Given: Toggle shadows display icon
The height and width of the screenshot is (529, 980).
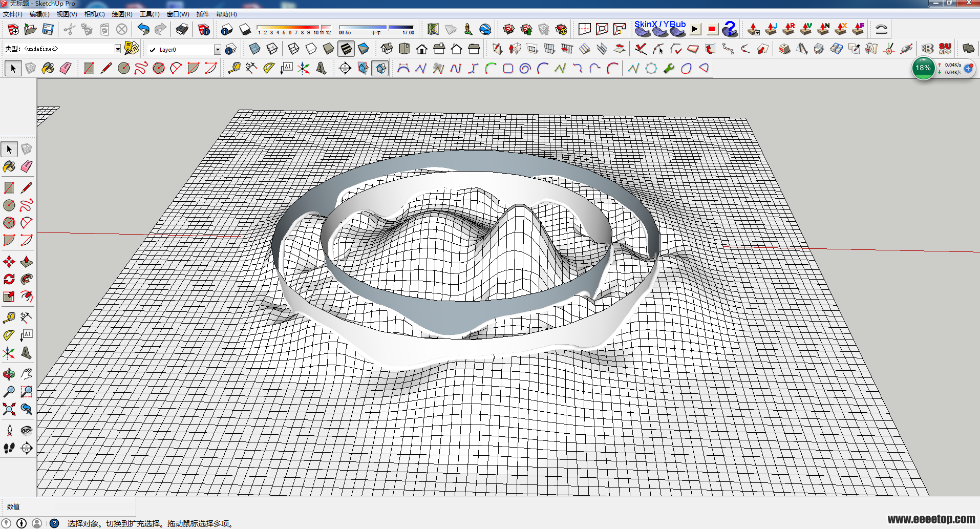Looking at the screenshot, I should coord(245,30).
